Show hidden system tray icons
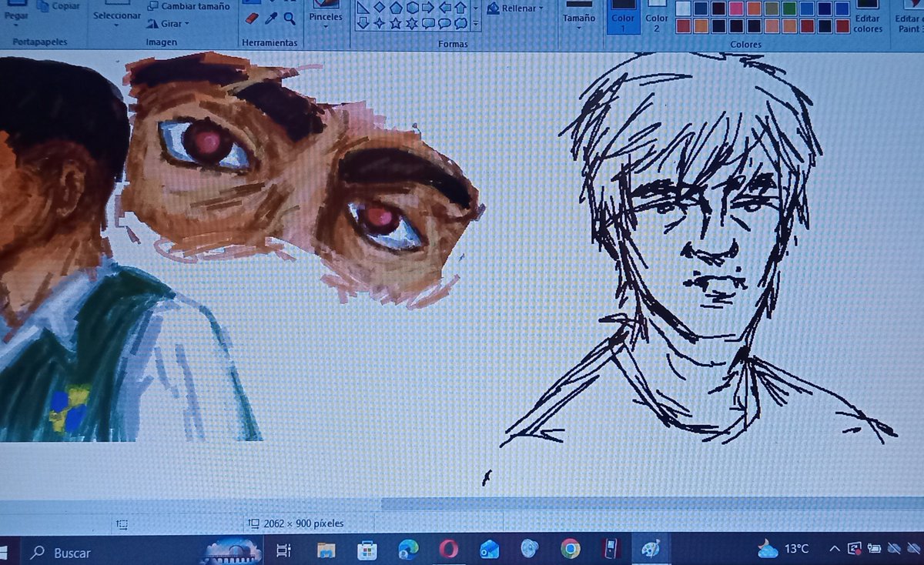The width and height of the screenshot is (924, 565). point(834,550)
